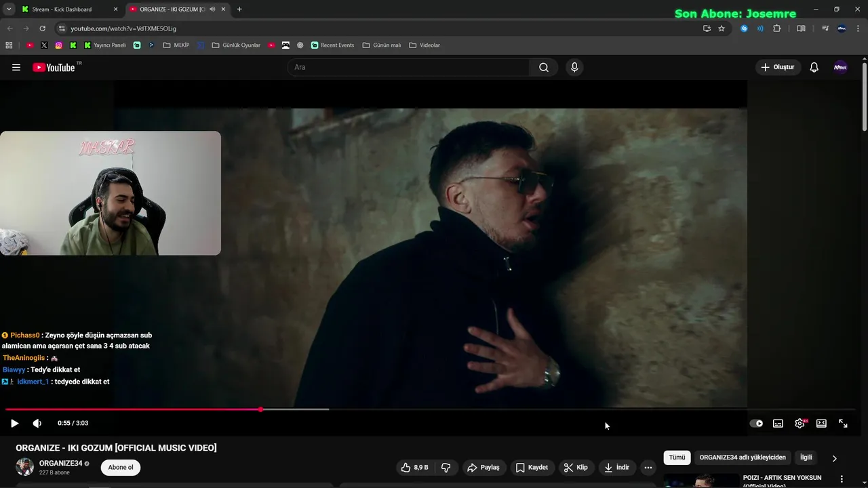Download the video with İndir
868x488 pixels.
tap(616, 467)
